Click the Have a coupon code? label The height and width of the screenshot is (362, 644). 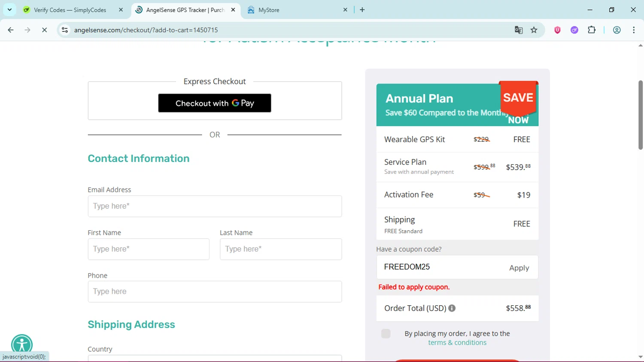409,249
